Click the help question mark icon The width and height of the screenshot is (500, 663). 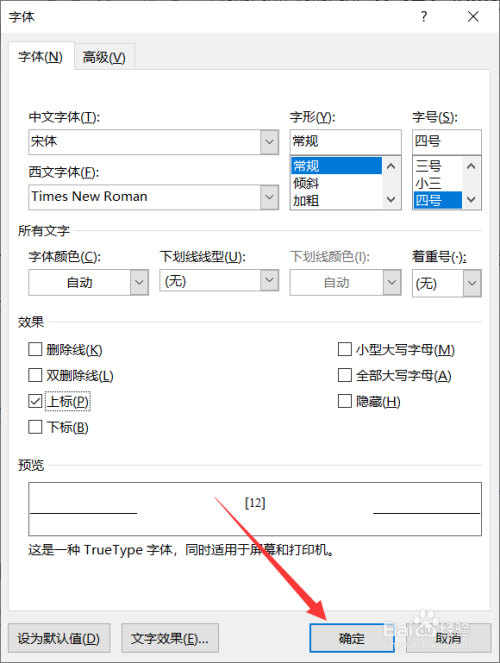424,16
